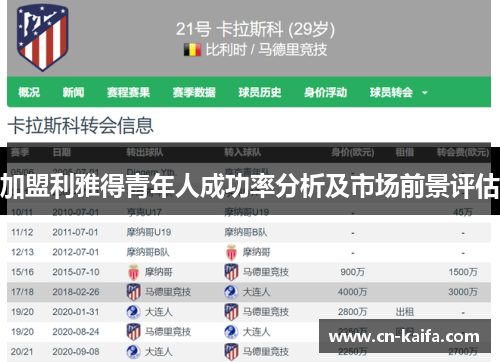The height and width of the screenshot is (362, 500).
Task: Click 大连人 link in 17/18 row
Action: pyautogui.click(x=256, y=292)
